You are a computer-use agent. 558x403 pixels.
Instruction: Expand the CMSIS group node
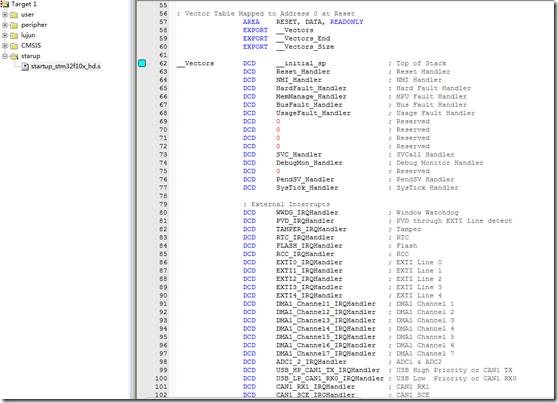tap(5, 46)
